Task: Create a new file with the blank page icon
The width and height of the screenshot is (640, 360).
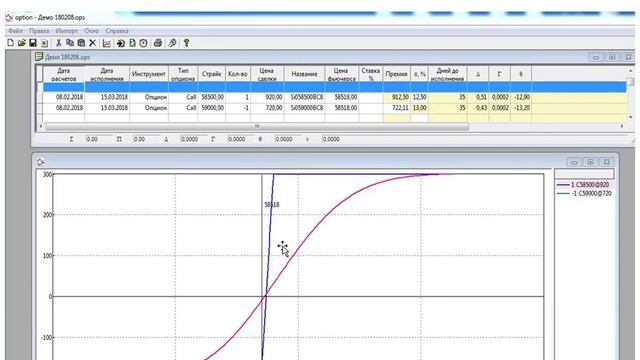Action: click(11, 43)
